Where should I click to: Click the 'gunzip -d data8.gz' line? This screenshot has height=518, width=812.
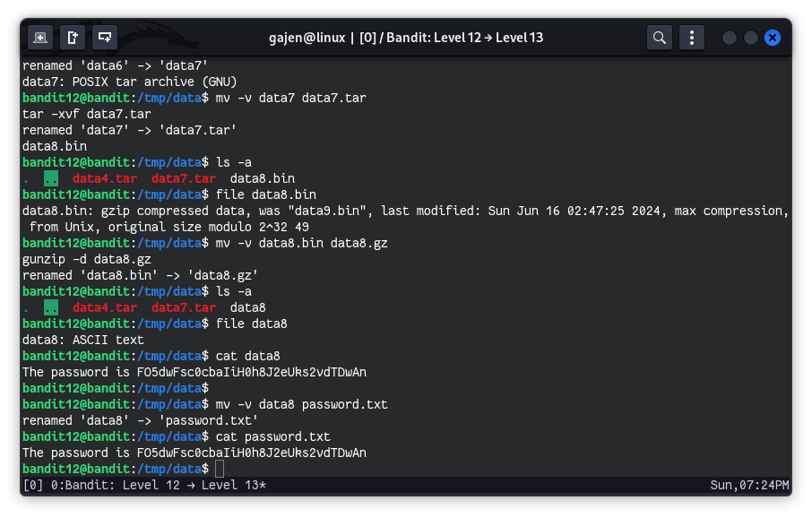click(87, 259)
